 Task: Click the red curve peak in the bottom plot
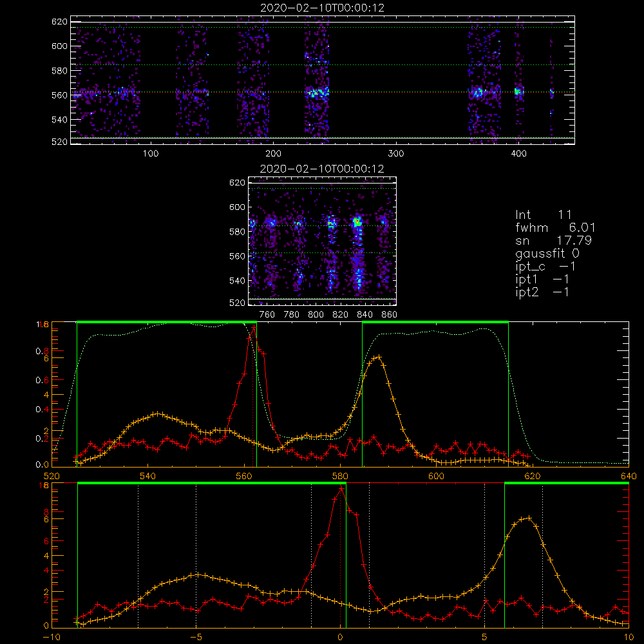click(x=341, y=488)
